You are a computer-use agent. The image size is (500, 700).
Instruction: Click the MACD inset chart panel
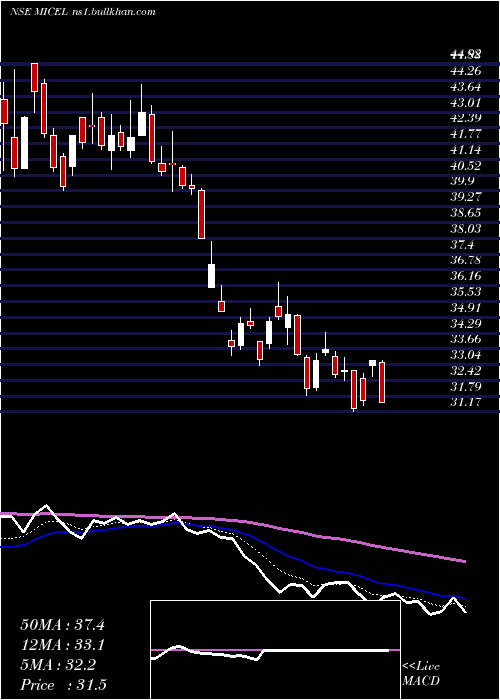point(275,650)
